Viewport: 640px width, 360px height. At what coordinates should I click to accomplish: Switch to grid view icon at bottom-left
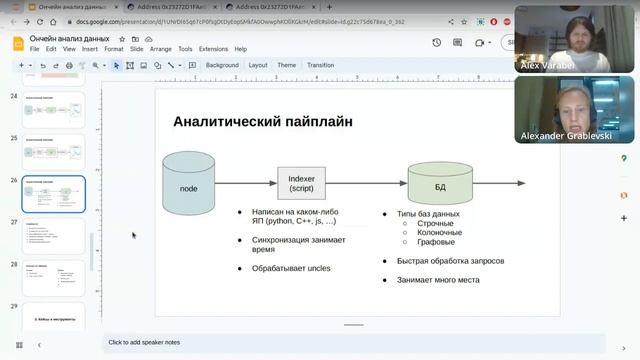(x=19, y=345)
